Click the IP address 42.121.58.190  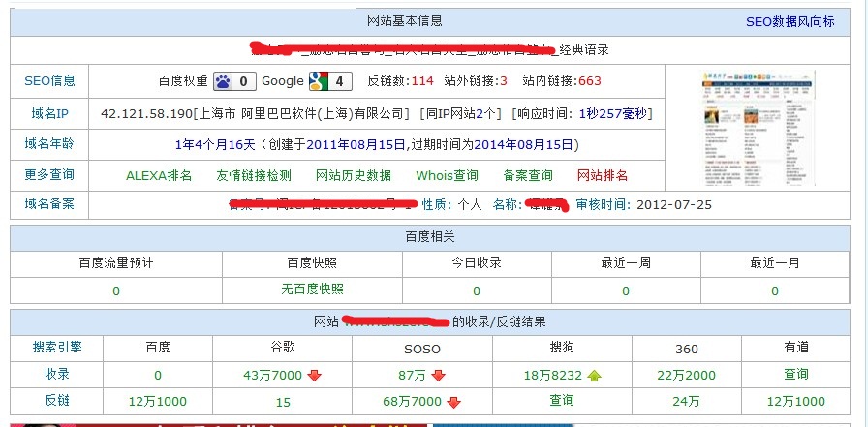(x=146, y=114)
